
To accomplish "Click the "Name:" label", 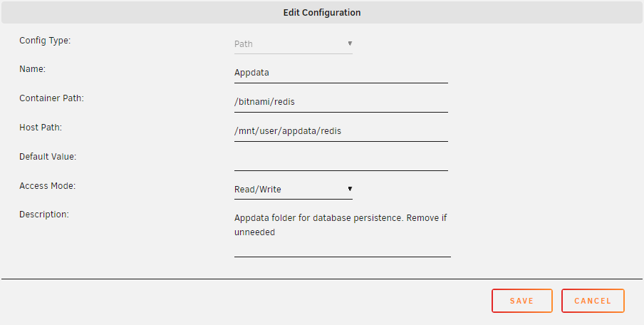I will coord(33,69).
